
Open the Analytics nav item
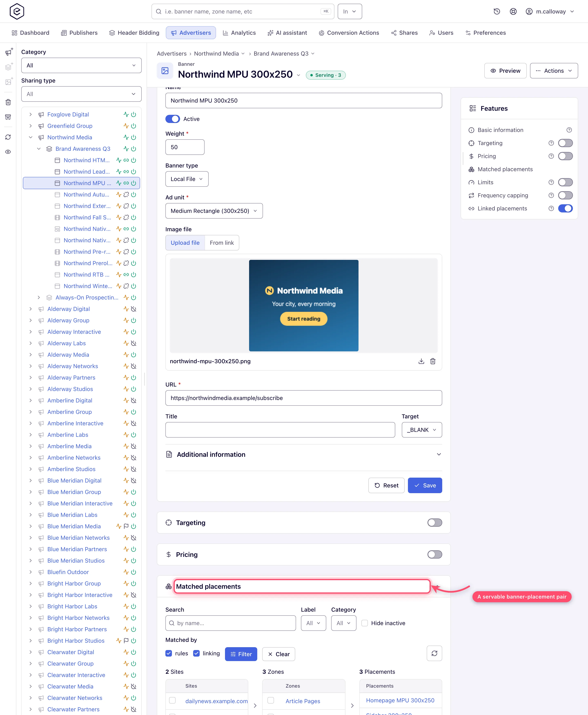[239, 33]
